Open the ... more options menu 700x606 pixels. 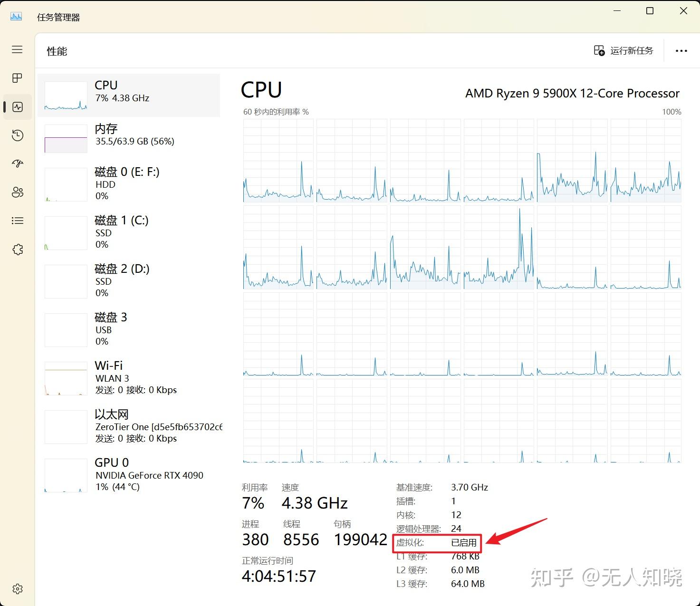pyautogui.click(x=681, y=51)
